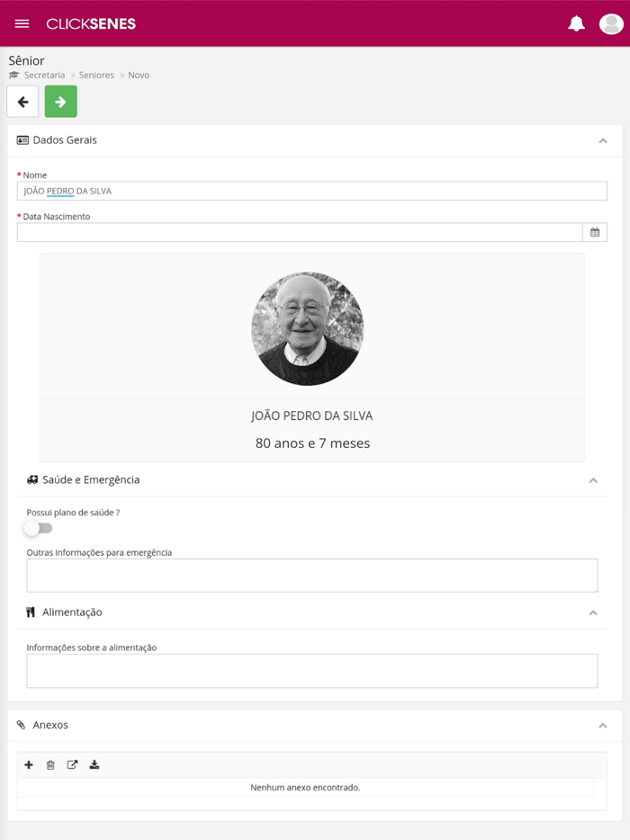Delete attachment with trash icon

(x=50, y=764)
